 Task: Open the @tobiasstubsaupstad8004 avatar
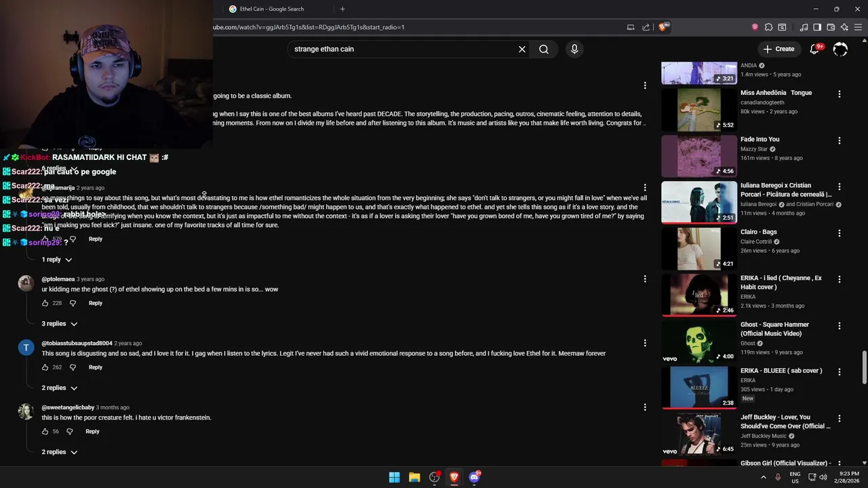(26, 348)
